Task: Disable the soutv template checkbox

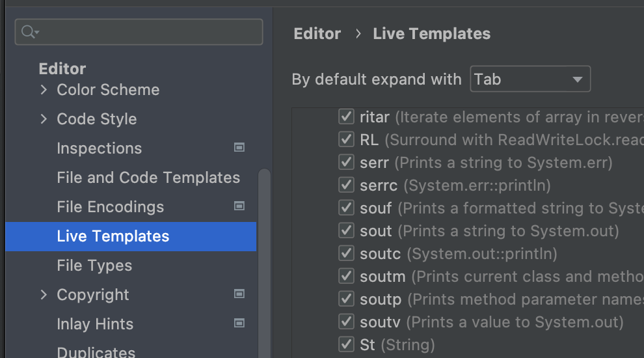Action: [346, 322]
